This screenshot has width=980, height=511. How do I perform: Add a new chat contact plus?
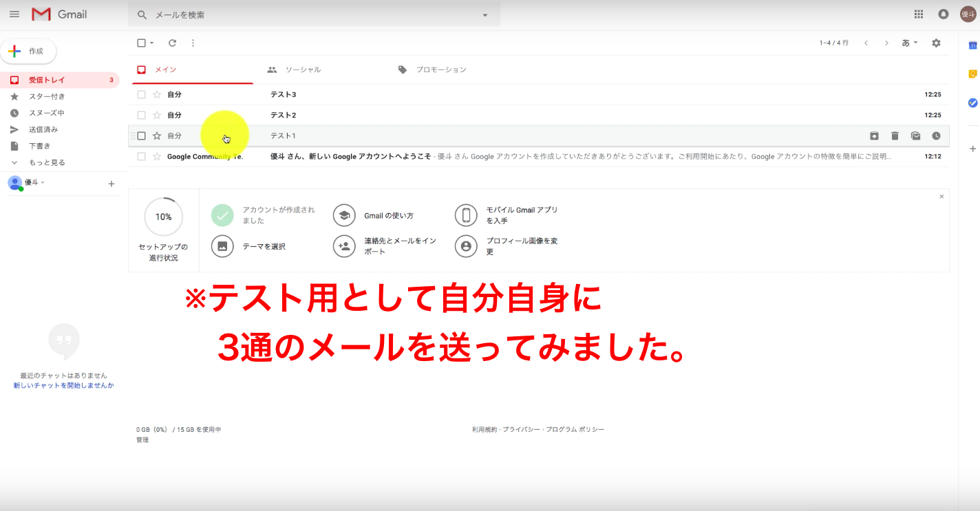111,184
